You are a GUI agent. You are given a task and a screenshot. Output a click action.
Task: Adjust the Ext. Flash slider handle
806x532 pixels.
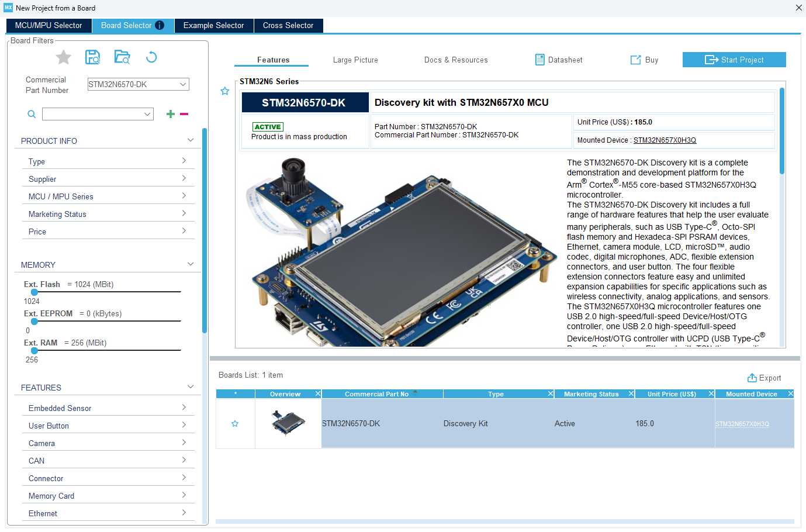pyautogui.click(x=34, y=292)
